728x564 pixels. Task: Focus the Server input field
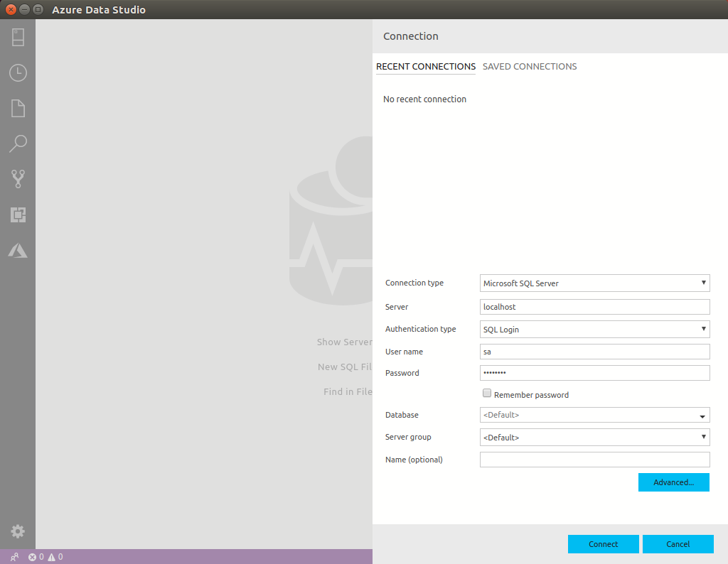coord(595,307)
